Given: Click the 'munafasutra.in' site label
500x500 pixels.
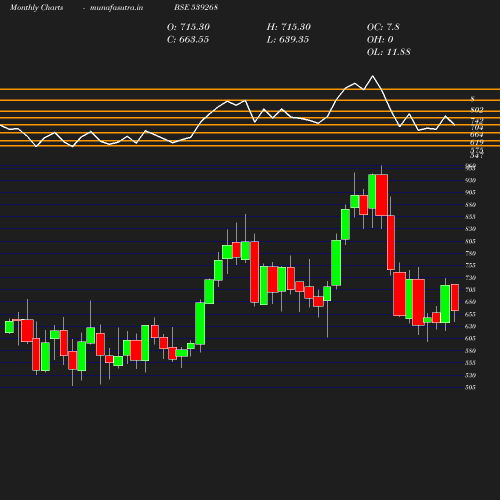Looking at the screenshot, I should point(116,8).
